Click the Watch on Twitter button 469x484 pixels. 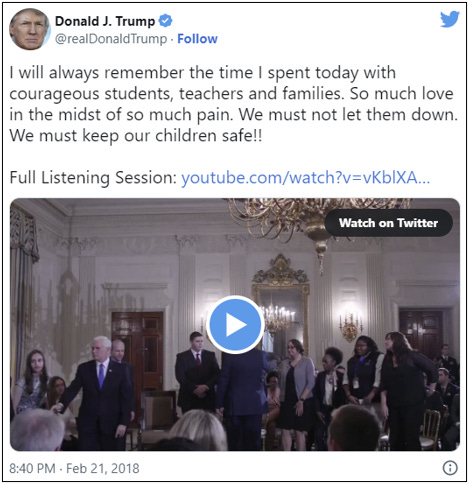(x=388, y=223)
